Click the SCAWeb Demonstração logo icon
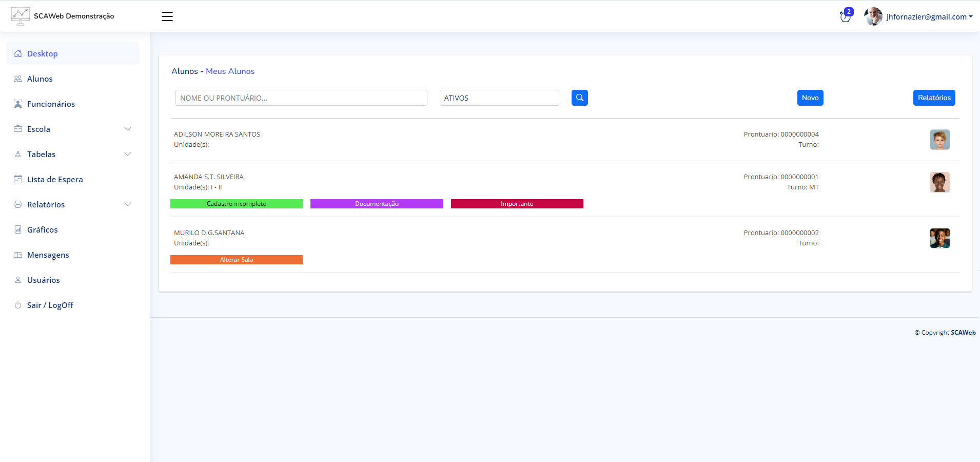Screen dimensions: 980x462 tap(21, 16)
